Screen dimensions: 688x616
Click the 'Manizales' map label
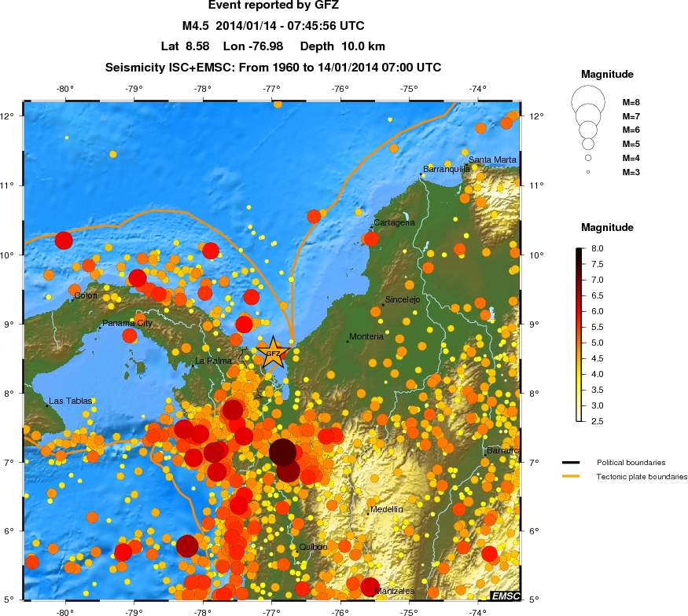click(x=395, y=591)
